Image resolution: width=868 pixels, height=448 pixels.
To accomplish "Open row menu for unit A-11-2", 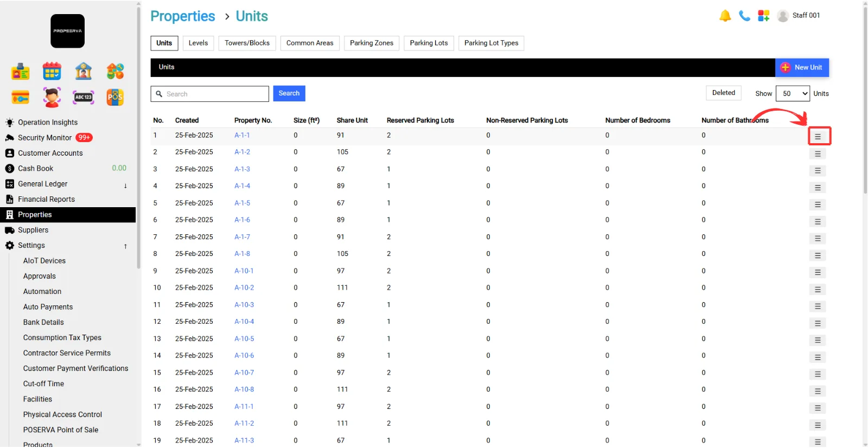I will point(818,425).
